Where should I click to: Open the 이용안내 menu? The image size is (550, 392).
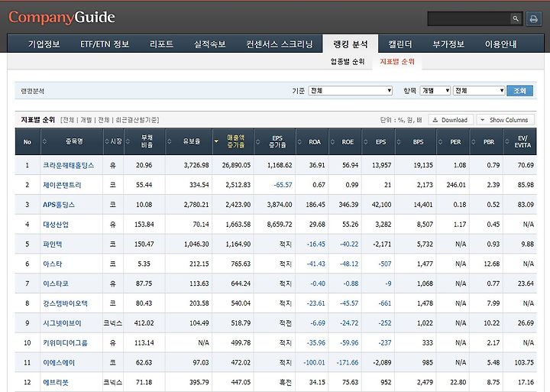(x=500, y=44)
